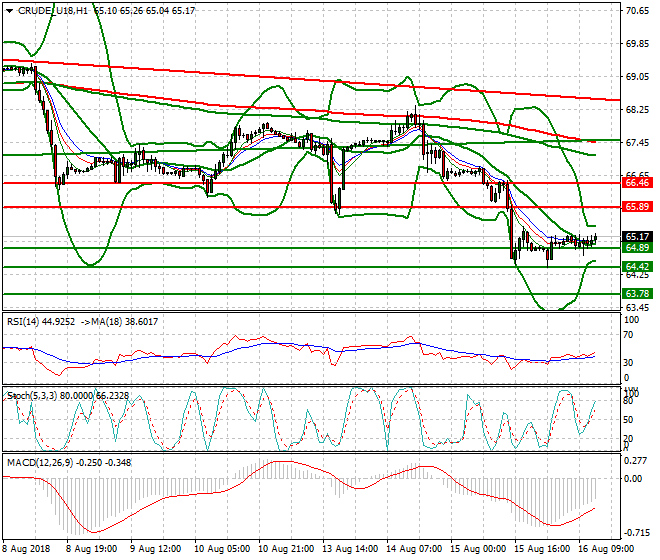
Task: Click the 70.65 price scale value
Action: click(637, 11)
